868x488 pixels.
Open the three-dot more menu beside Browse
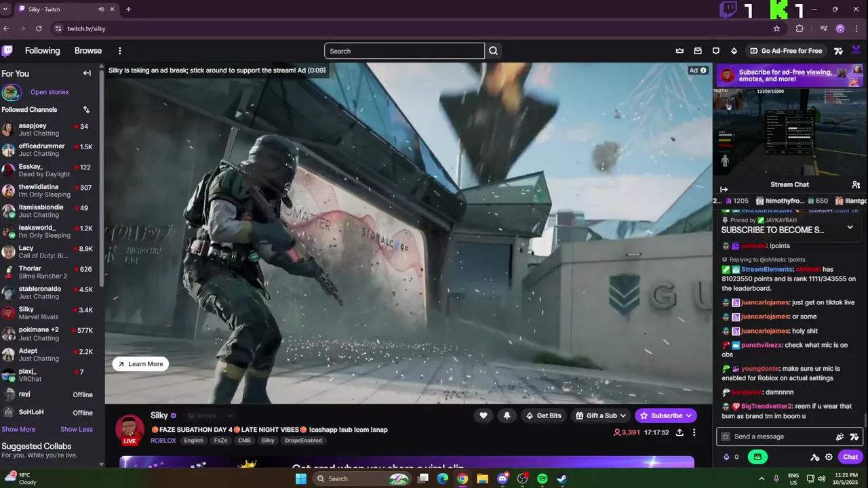(x=120, y=51)
